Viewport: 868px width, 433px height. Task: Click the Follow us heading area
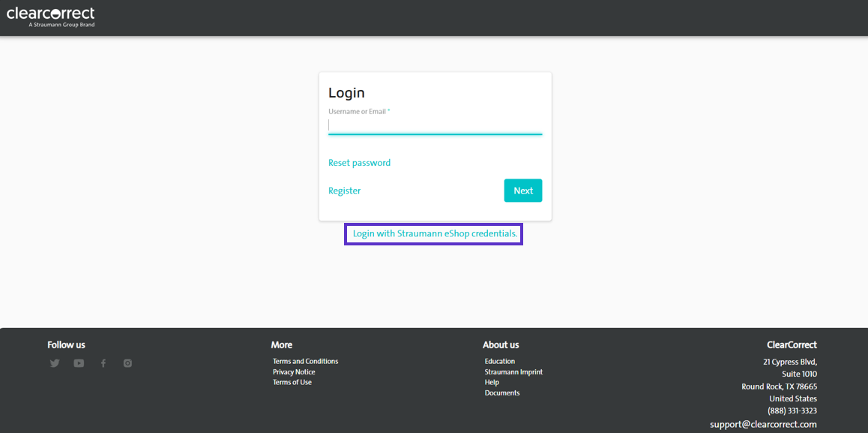pos(66,344)
